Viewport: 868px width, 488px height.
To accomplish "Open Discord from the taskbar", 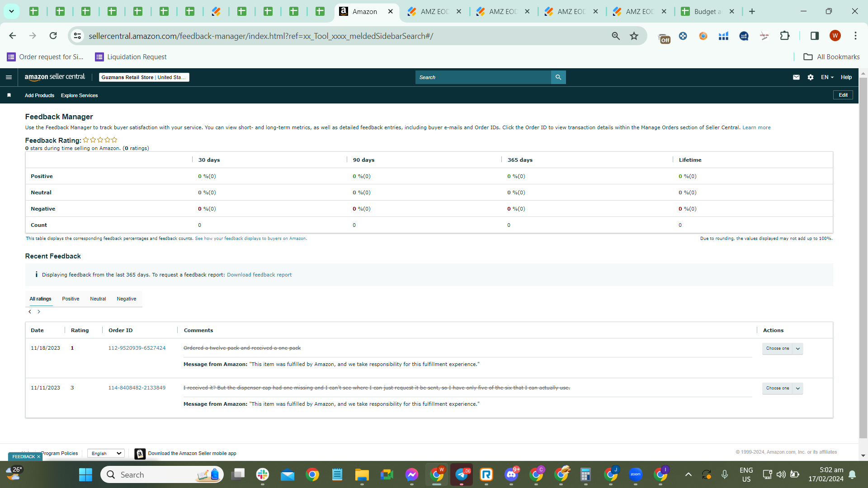I will (511, 475).
